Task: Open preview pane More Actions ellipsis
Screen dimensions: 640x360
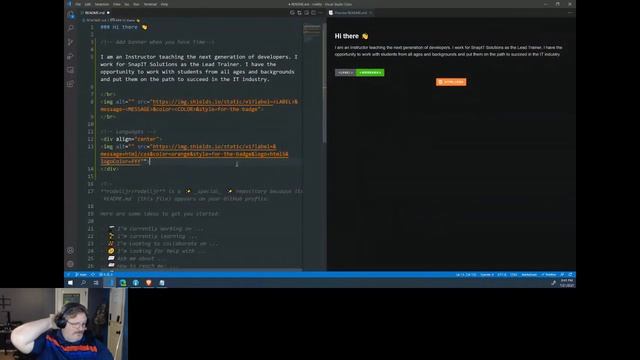Action: tap(570, 13)
